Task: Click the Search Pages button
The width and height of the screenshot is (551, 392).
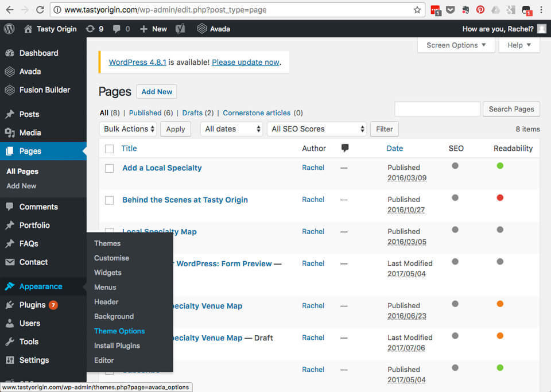Action: pos(511,109)
